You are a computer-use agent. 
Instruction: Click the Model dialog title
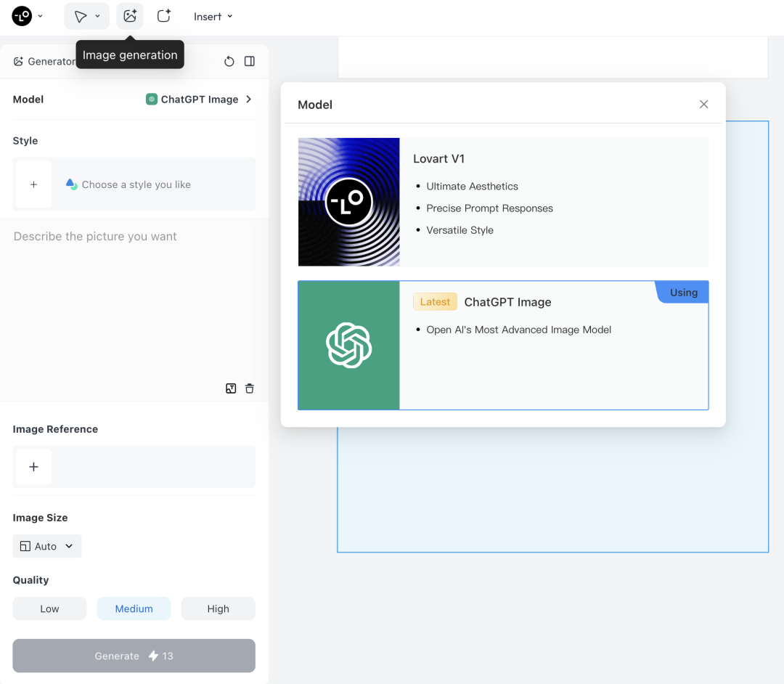coord(315,105)
